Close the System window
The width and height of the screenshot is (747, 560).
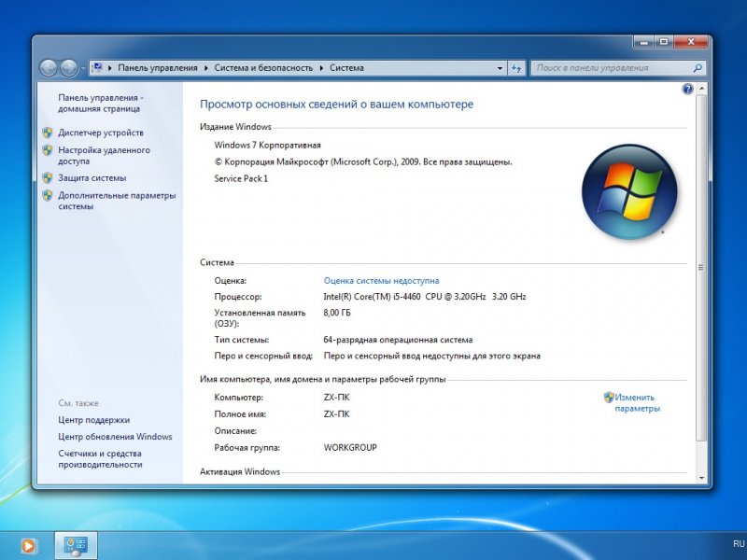click(x=691, y=42)
